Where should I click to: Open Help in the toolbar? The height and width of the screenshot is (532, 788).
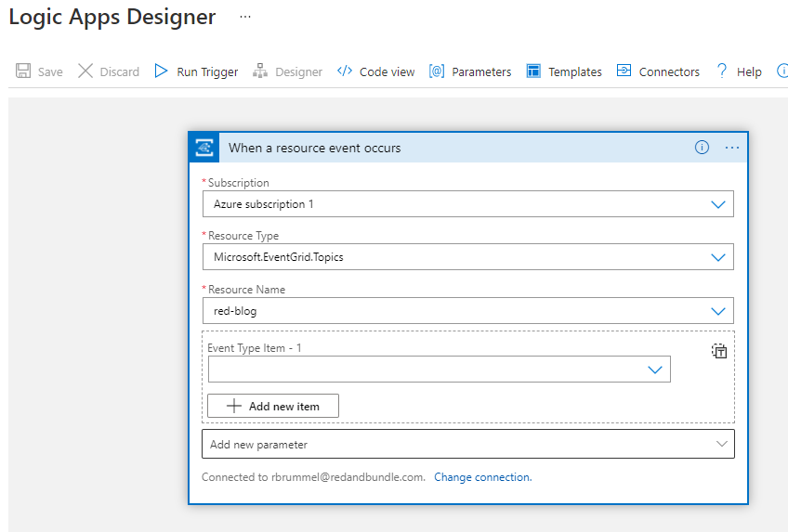pyautogui.click(x=738, y=71)
